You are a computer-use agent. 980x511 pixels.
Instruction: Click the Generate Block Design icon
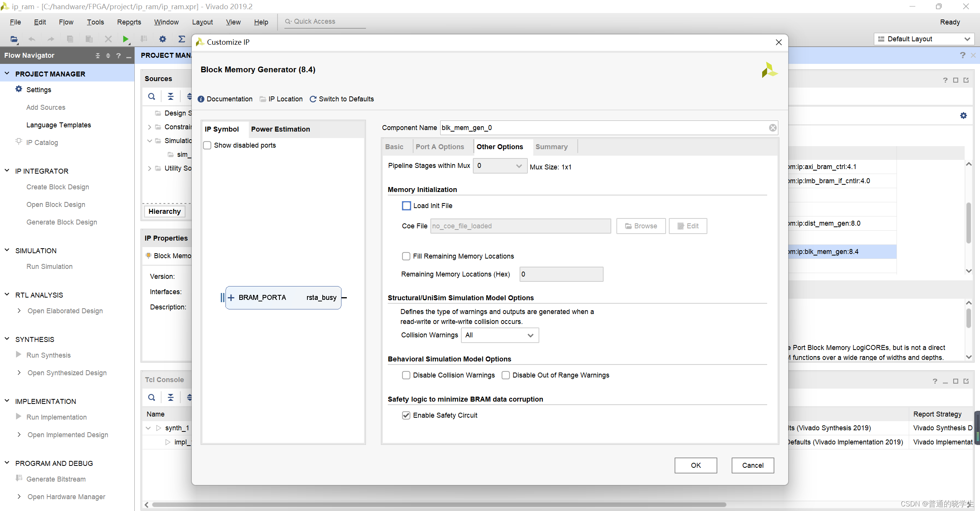(x=62, y=222)
